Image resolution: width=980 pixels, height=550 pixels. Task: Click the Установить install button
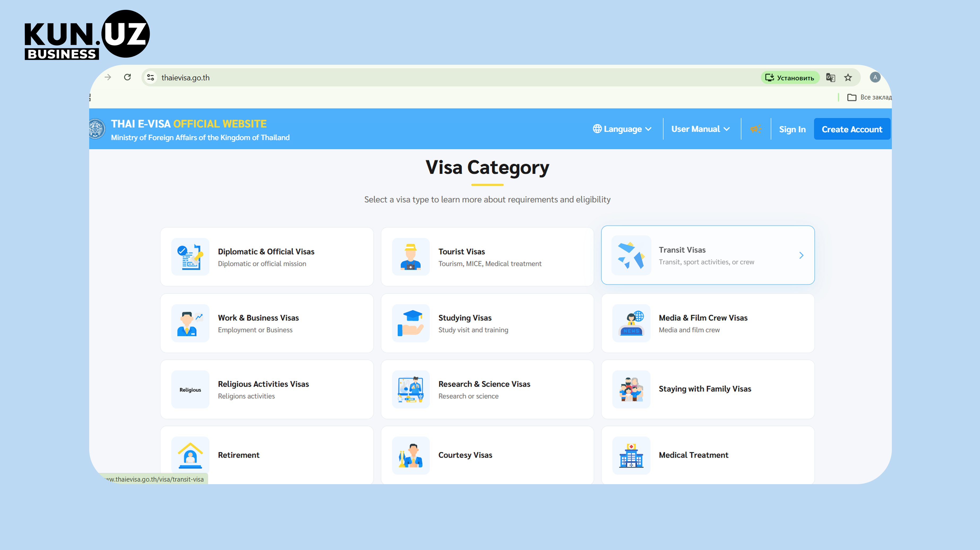790,78
